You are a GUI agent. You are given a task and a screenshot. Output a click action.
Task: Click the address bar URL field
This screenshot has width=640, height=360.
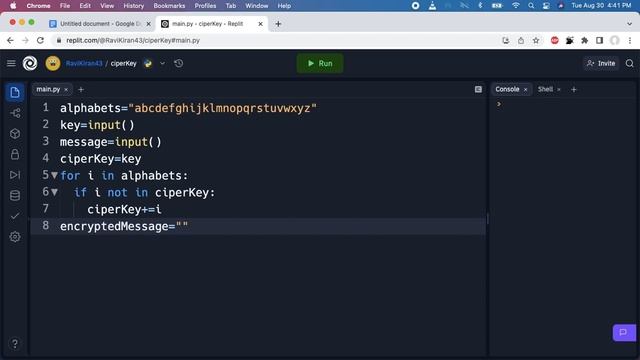pyautogui.click(x=278, y=40)
